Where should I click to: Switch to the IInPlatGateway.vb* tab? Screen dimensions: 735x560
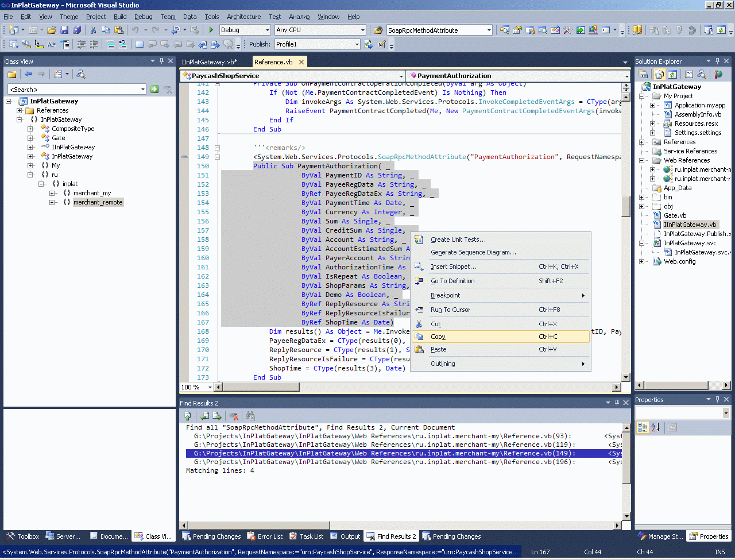(x=209, y=62)
